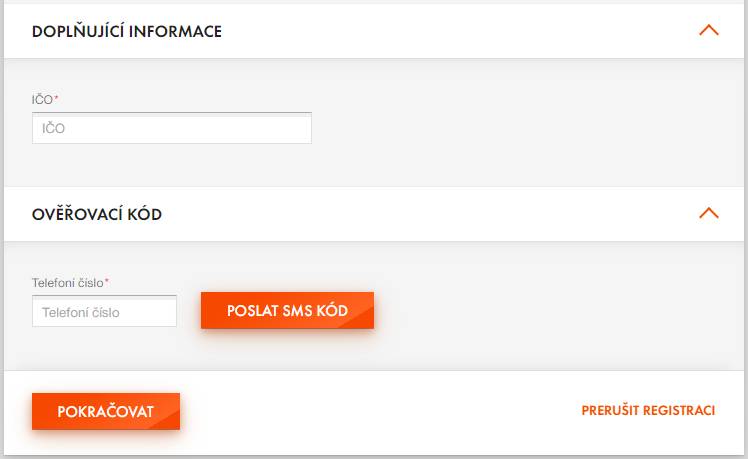Viewport: 748px width, 459px height.
Task: Focus the Telefoní číslo input field
Action: [x=104, y=311]
